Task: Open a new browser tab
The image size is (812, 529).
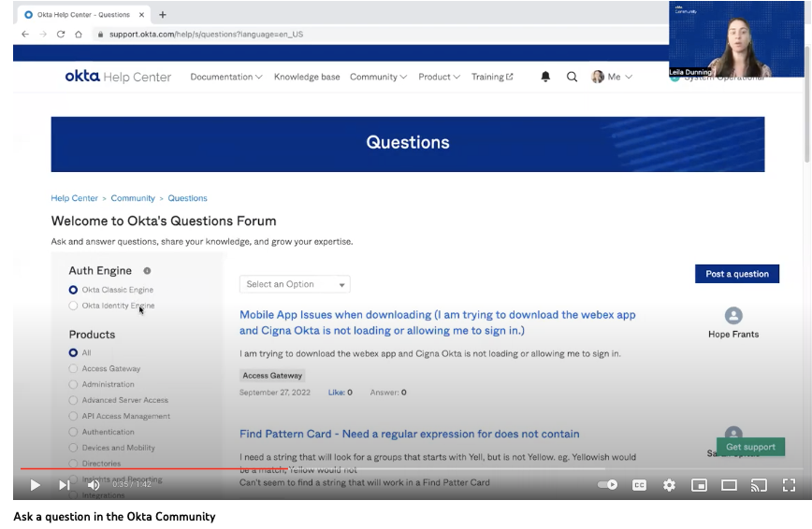Action: tap(163, 15)
